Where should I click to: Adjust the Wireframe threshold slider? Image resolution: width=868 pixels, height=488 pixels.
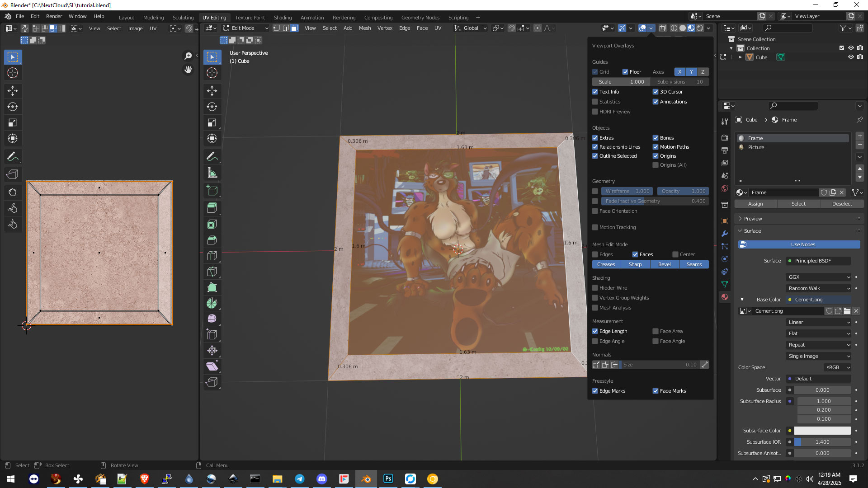point(627,191)
